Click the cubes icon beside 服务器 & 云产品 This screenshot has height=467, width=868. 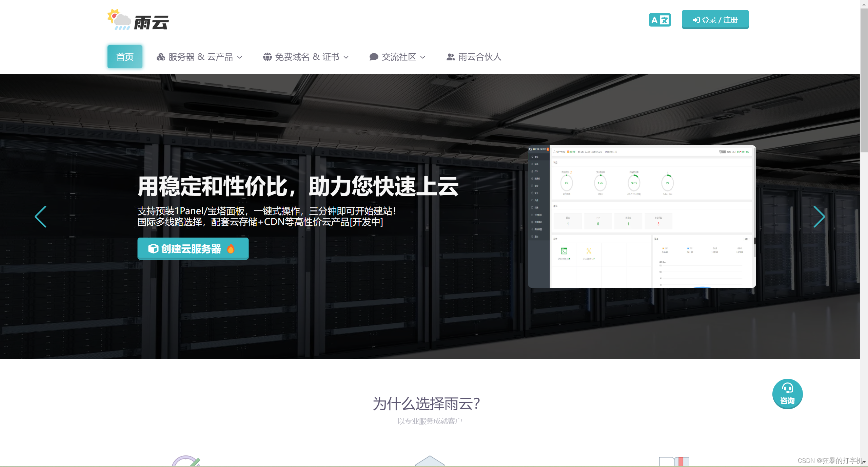[x=161, y=57]
